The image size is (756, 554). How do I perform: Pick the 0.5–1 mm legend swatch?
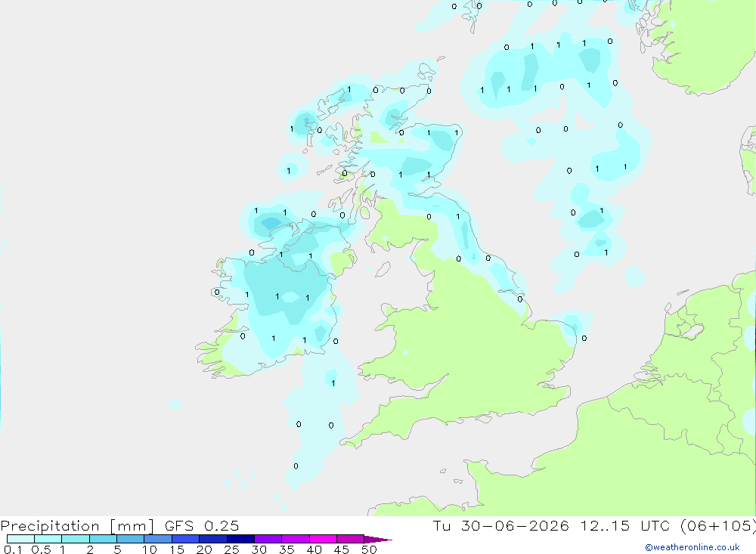click(x=48, y=539)
